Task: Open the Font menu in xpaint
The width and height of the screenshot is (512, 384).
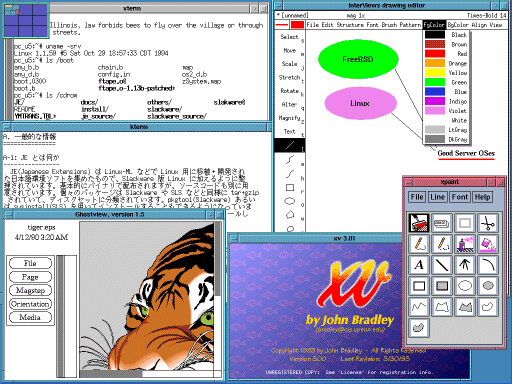Action: click(460, 197)
